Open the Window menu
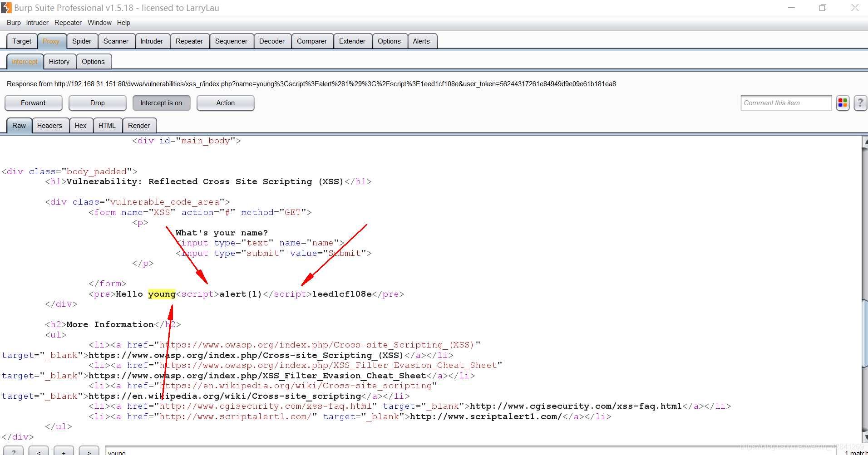This screenshot has width=868, height=455. click(99, 23)
